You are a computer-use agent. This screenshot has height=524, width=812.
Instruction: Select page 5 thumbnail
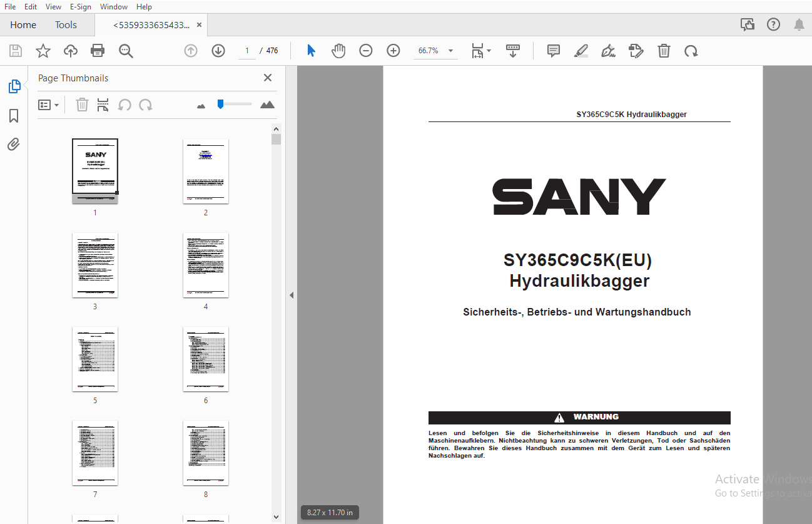coord(95,359)
